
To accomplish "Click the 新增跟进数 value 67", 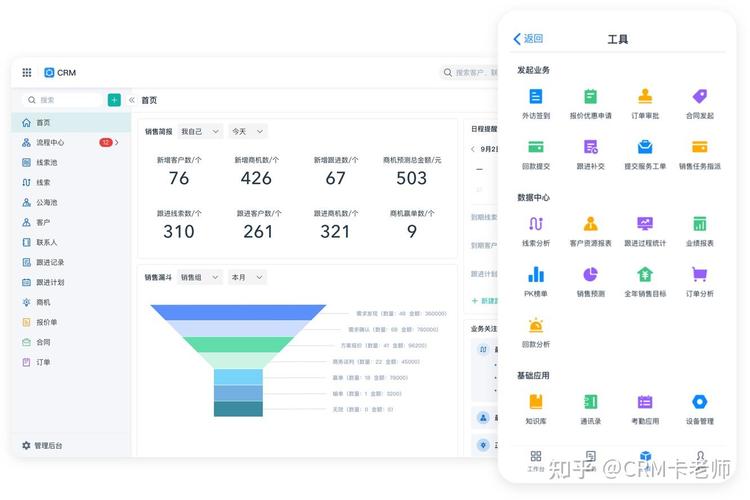I will [x=335, y=178].
